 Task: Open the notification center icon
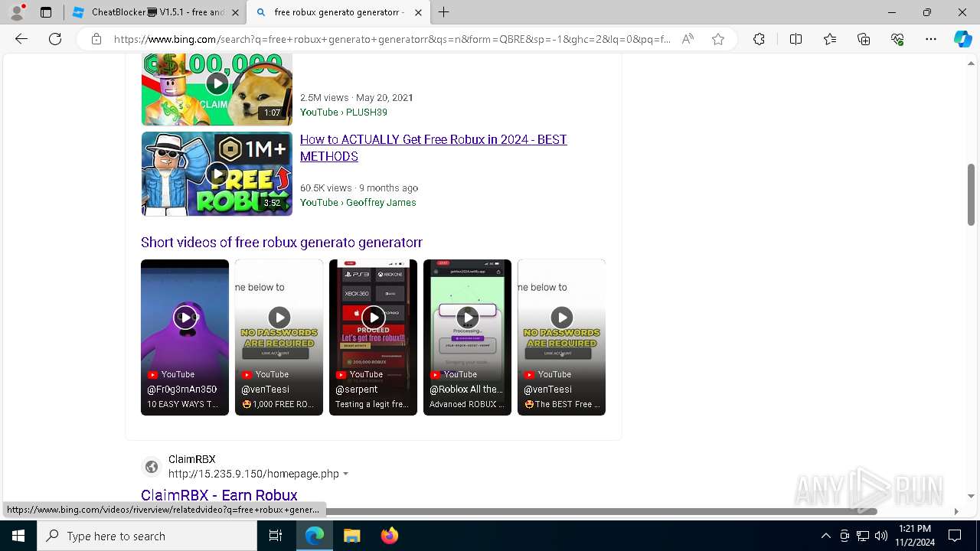[x=955, y=536]
